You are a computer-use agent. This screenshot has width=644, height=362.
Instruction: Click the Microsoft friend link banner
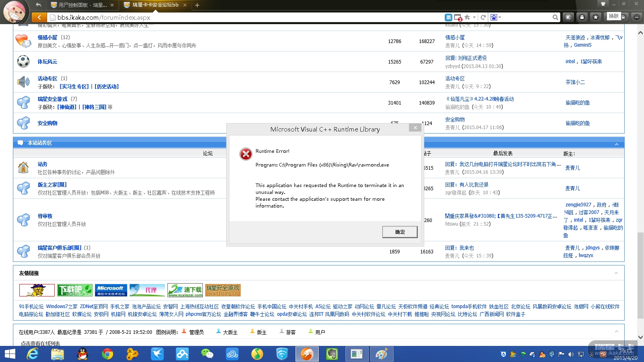[111, 290]
